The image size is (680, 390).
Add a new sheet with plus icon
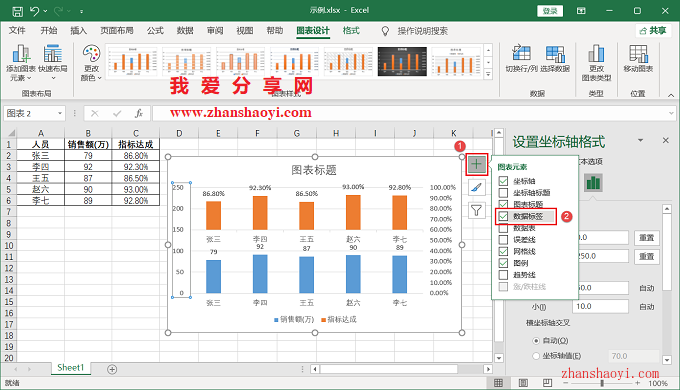[x=112, y=369]
